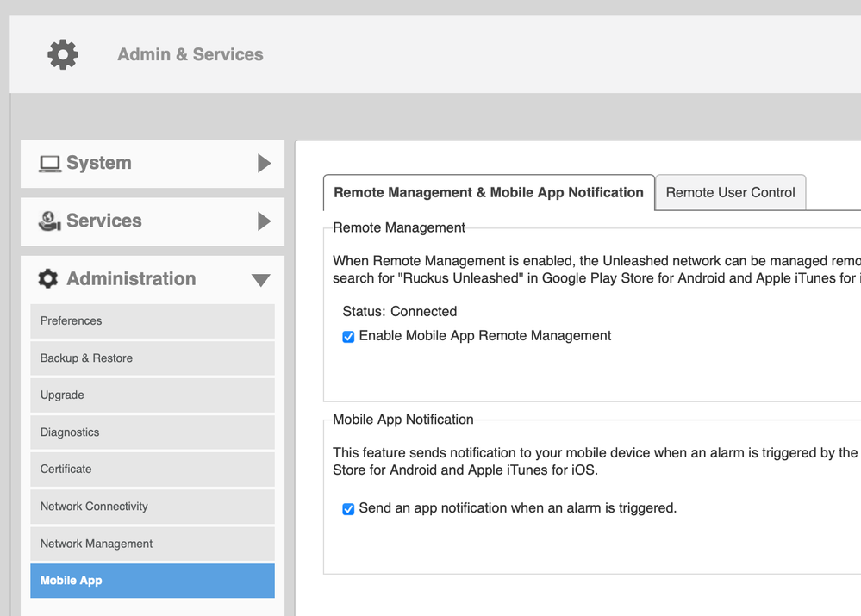Viewport: 861px width, 616px height.
Task: Open Network Connectivity settings
Action: 152,507
